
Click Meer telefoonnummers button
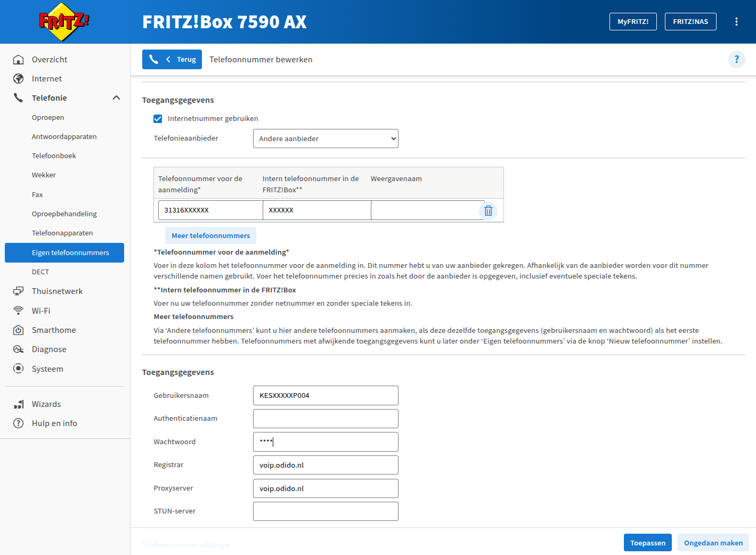210,235
